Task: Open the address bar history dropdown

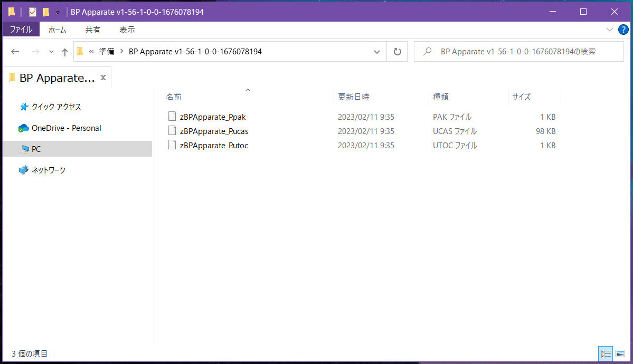Action: pos(376,52)
